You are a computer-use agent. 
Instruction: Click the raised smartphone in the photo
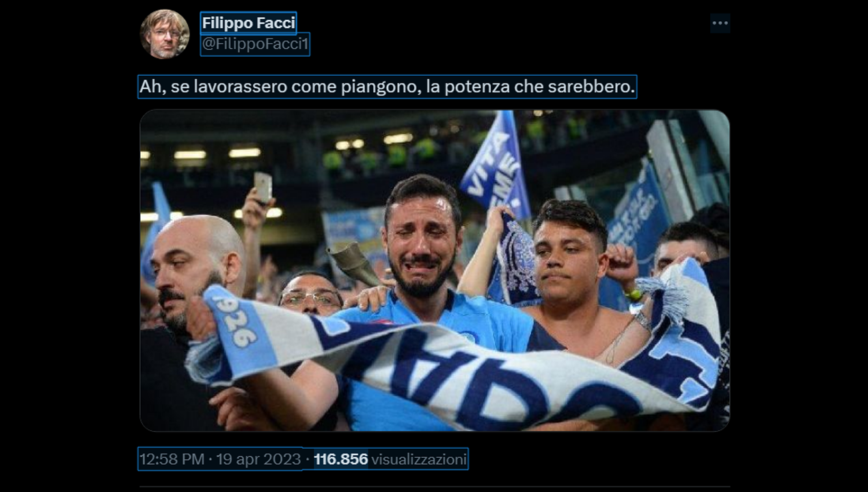click(x=262, y=187)
